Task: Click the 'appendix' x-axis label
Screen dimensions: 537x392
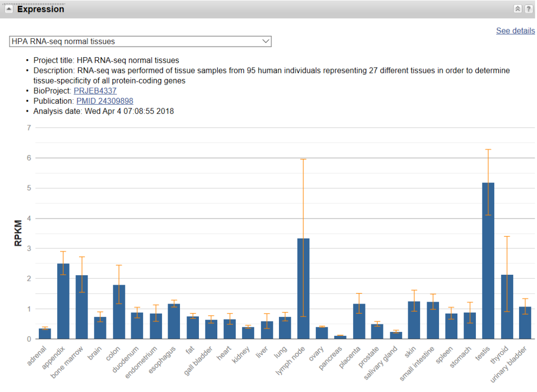Action: pyautogui.click(x=53, y=358)
